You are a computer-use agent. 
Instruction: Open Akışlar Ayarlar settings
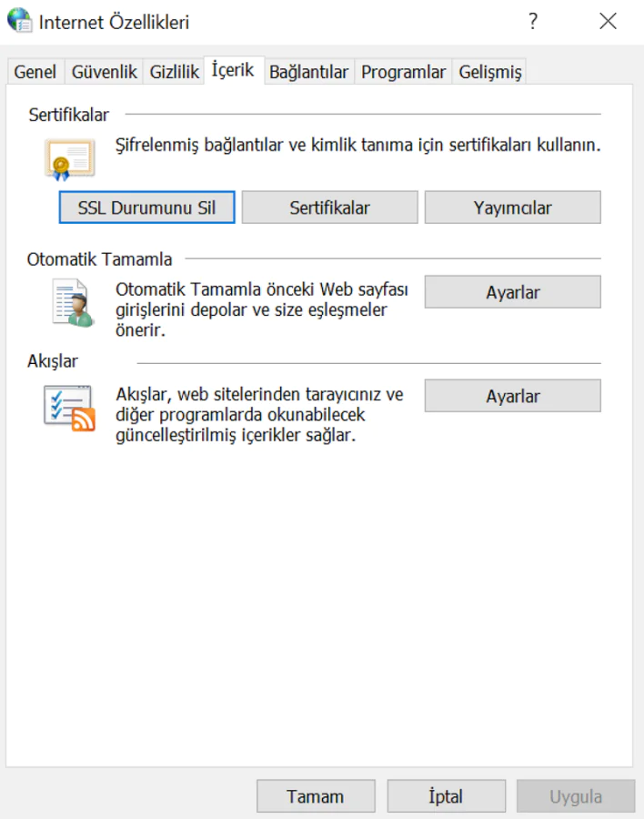click(512, 395)
